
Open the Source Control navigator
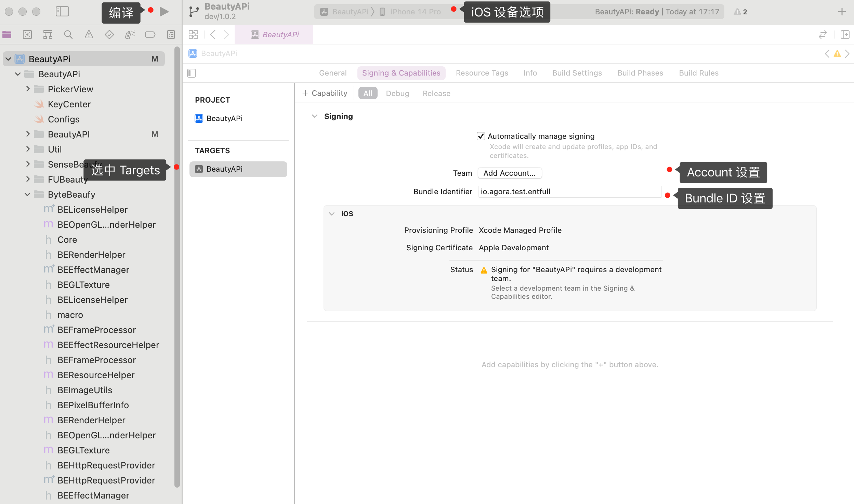27,35
